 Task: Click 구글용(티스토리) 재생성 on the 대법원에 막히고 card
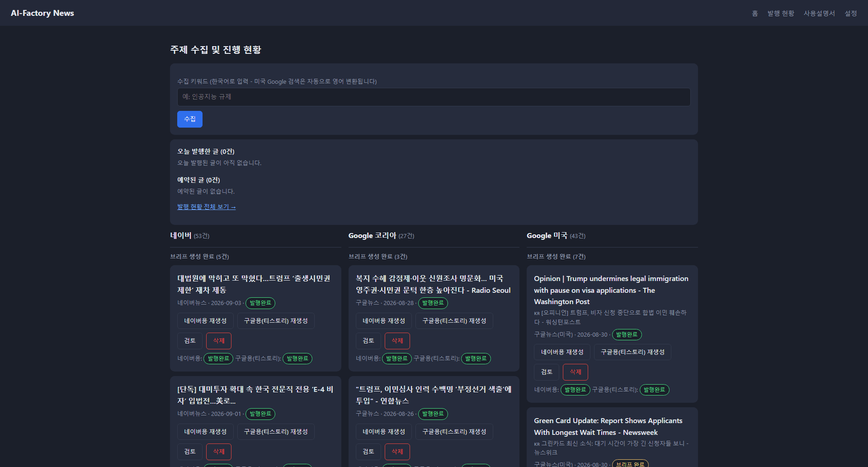point(276,321)
